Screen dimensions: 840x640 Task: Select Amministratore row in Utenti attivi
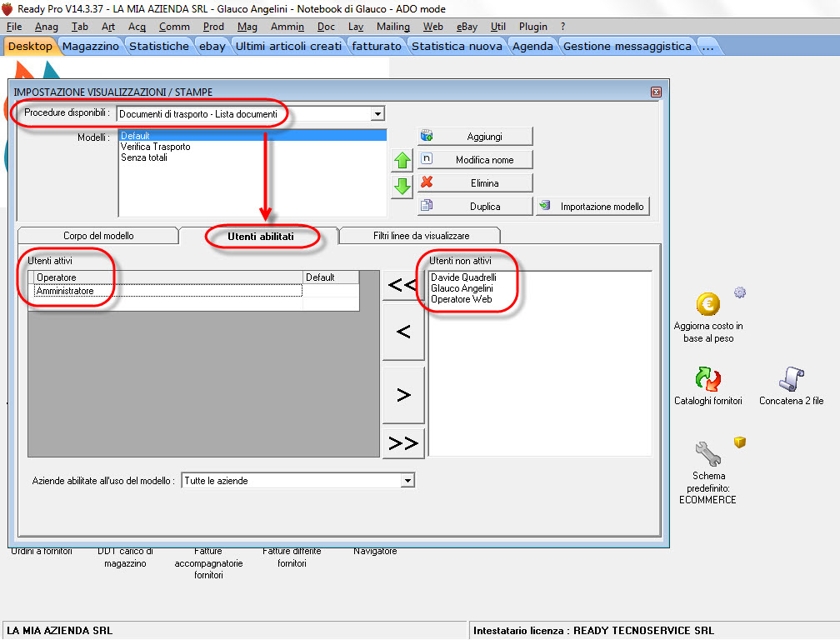(168, 290)
